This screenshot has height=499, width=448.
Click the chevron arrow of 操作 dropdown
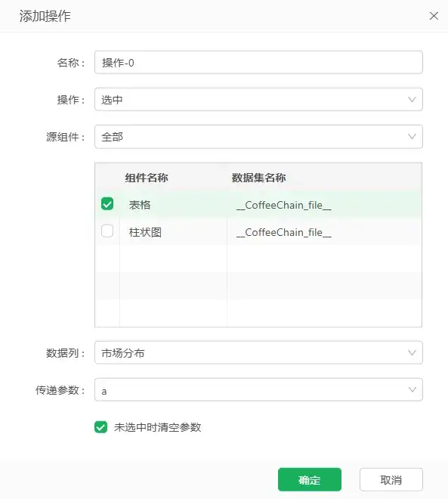[x=412, y=100]
